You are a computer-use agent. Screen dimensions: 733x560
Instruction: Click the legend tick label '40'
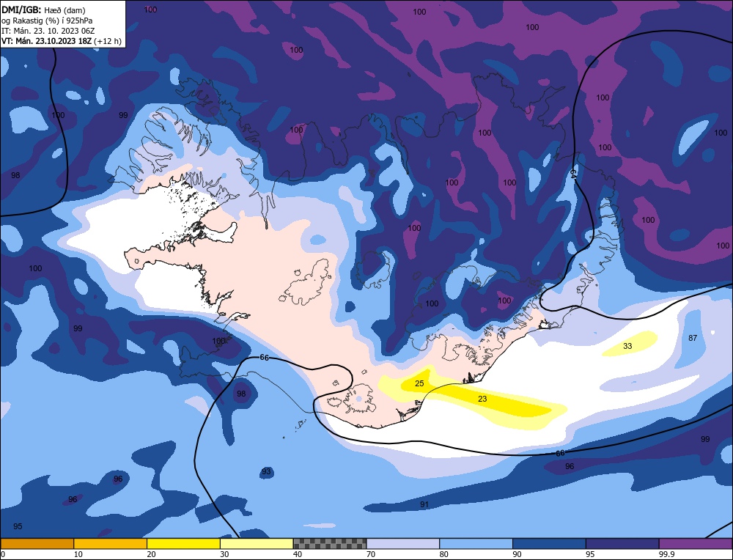(x=298, y=554)
